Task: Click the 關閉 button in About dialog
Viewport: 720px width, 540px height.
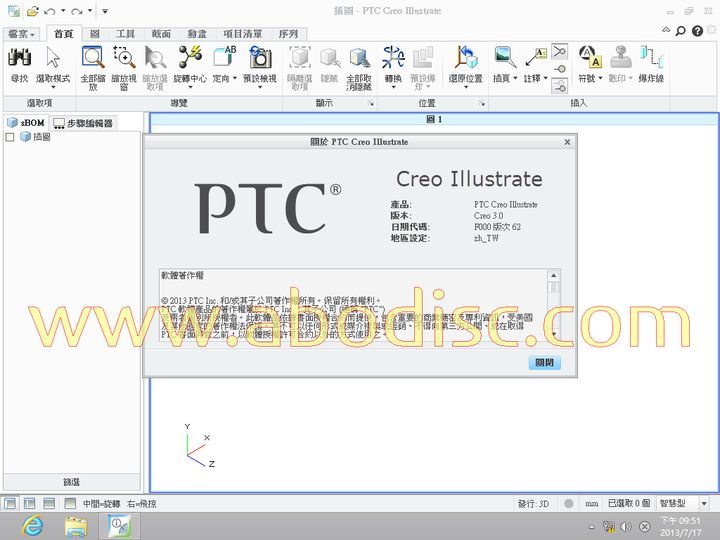Action: coord(544,363)
